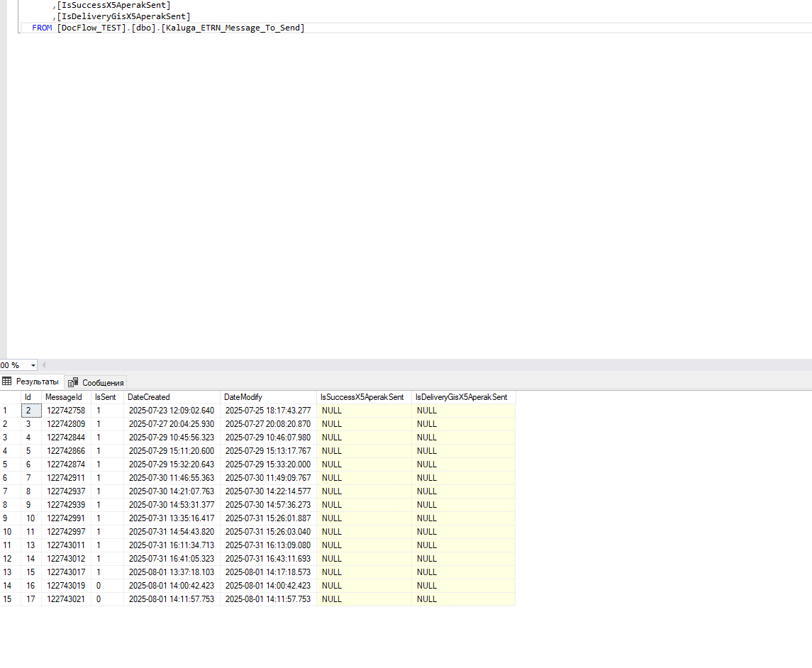The height and width of the screenshot is (668, 812).
Task: Click IsDeliveryGisX5AperakSent NULL in row 15
Action: point(464,599)
